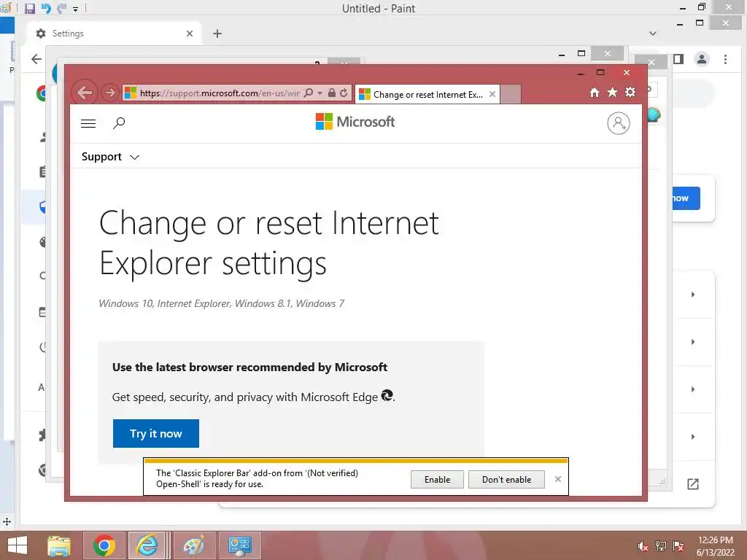Toggle Chrome's side panel icon
The height and width of the screenshot is (560, 747).
pos(678,59)
